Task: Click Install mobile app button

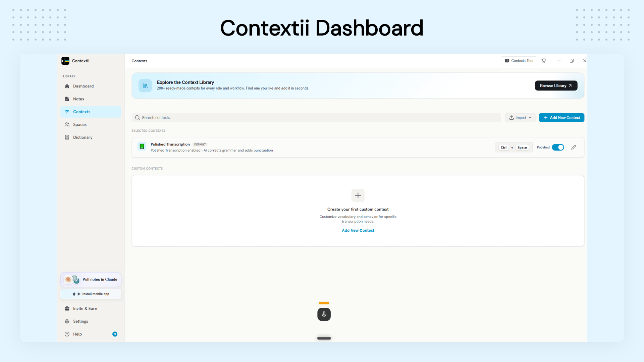Action: (x=91, y=294)
